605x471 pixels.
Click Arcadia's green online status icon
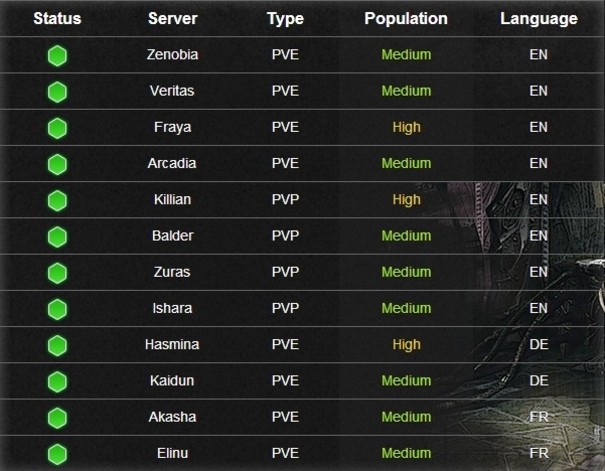click(x=57, y=164)
